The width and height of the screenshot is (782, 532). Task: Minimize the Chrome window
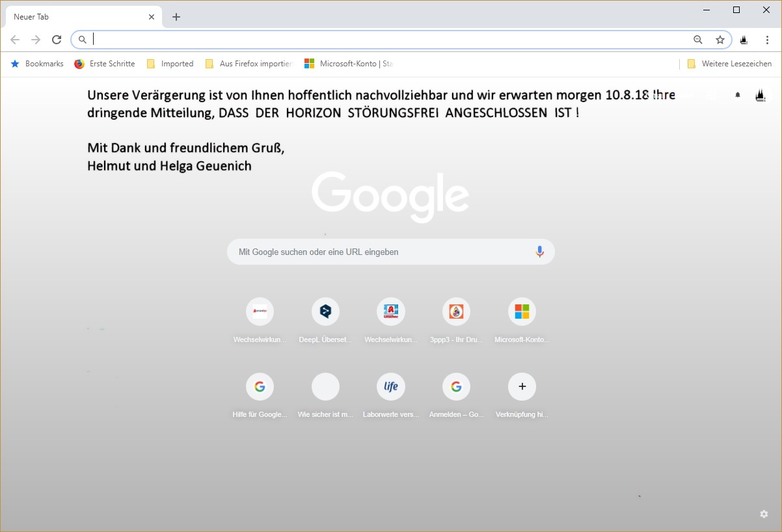[x=707, y=10]
